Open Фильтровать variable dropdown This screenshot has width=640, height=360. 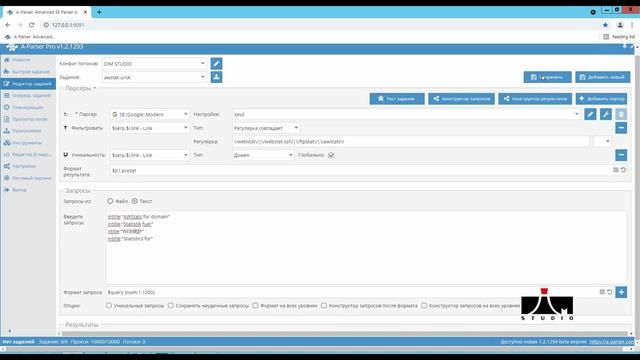point(150,128)
